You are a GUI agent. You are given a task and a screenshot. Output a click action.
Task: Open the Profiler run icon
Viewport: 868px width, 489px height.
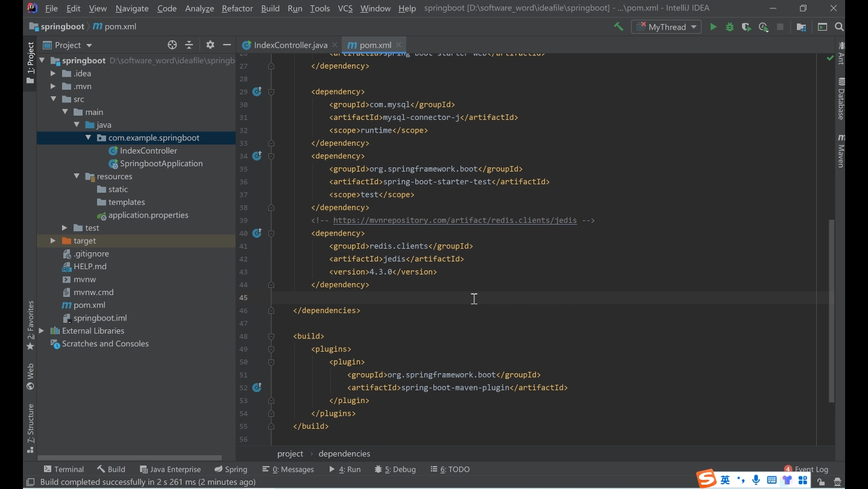[764, 26]
